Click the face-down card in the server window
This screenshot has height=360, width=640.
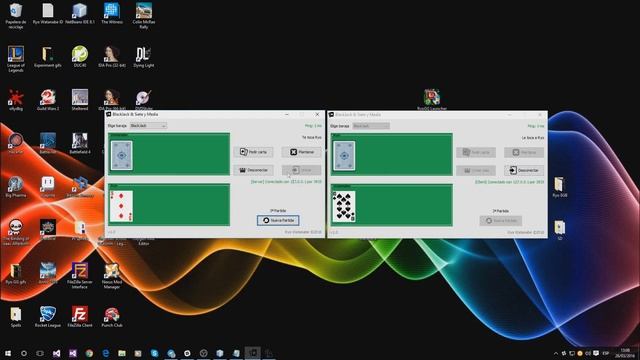(x=122, y=156)
